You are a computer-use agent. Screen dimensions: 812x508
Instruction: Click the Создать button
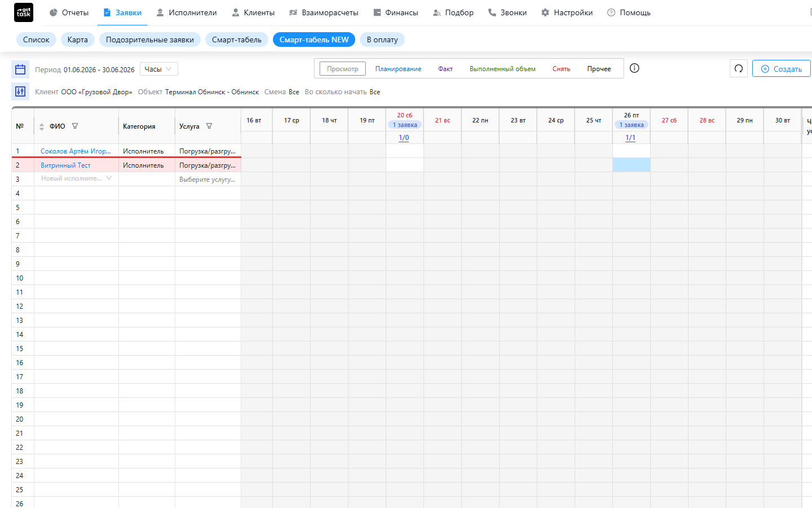(782, 69)
